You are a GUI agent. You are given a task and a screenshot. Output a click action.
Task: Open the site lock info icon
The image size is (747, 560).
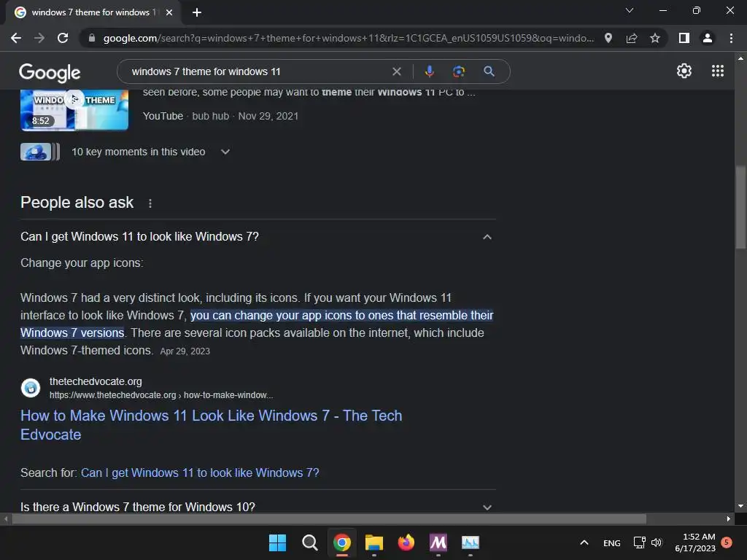[92, 38]
